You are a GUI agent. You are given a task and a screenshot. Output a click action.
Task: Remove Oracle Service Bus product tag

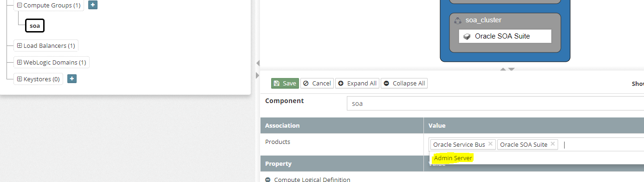pyautogui.click(x=490, y=144)
